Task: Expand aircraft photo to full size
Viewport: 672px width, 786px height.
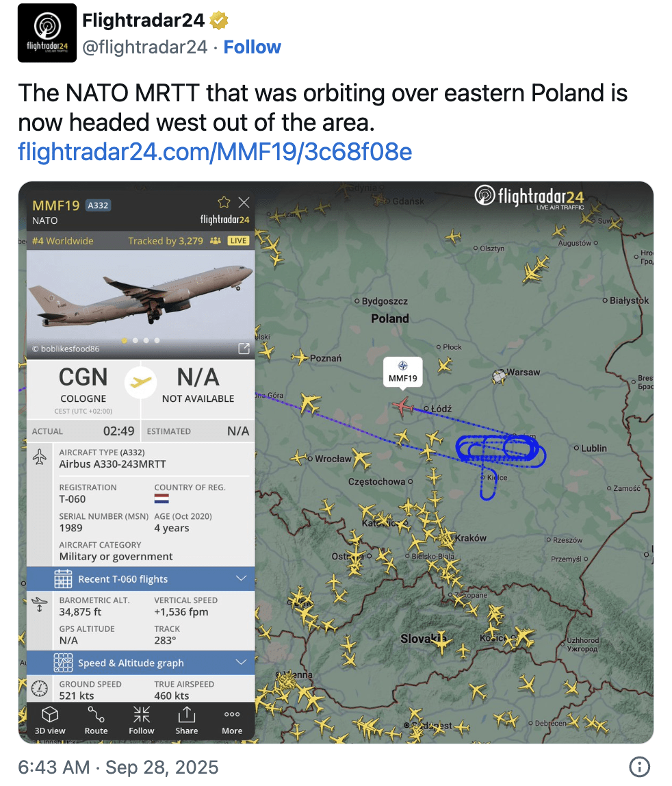Action: 244,348
